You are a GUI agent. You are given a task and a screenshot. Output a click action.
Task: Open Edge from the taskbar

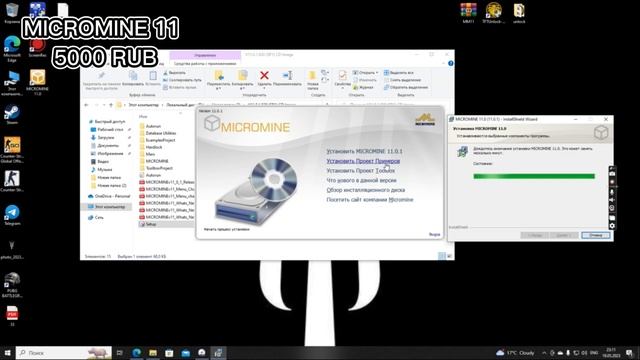[x=136, y=353]
